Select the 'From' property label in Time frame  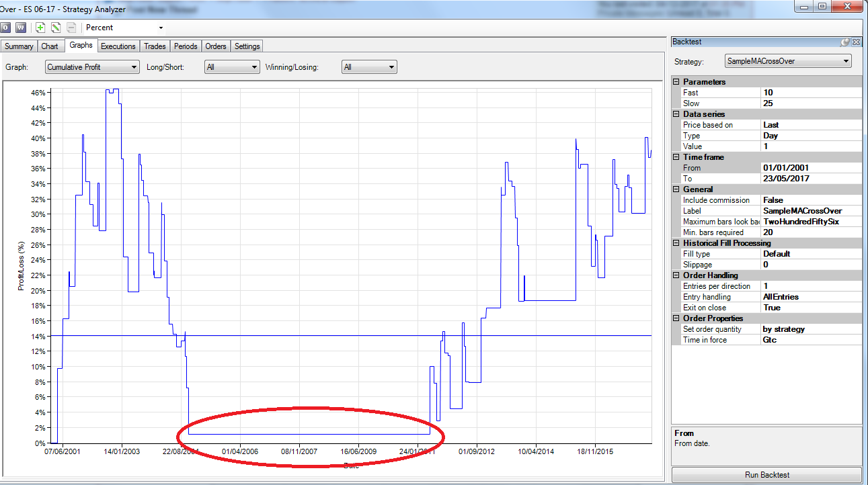[x=692, y=168]
